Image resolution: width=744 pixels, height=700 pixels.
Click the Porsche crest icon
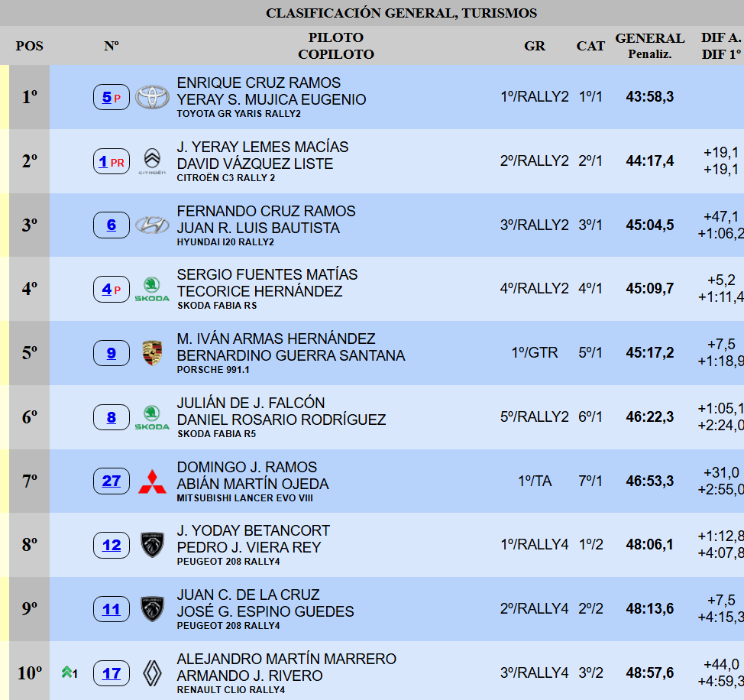pos(152,353)
